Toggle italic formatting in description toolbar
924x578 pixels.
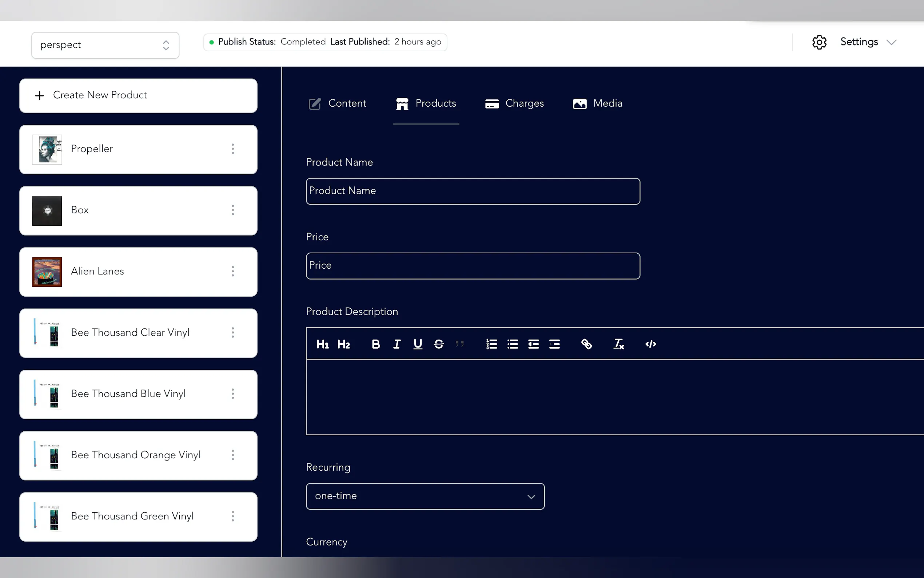point(397,344)
